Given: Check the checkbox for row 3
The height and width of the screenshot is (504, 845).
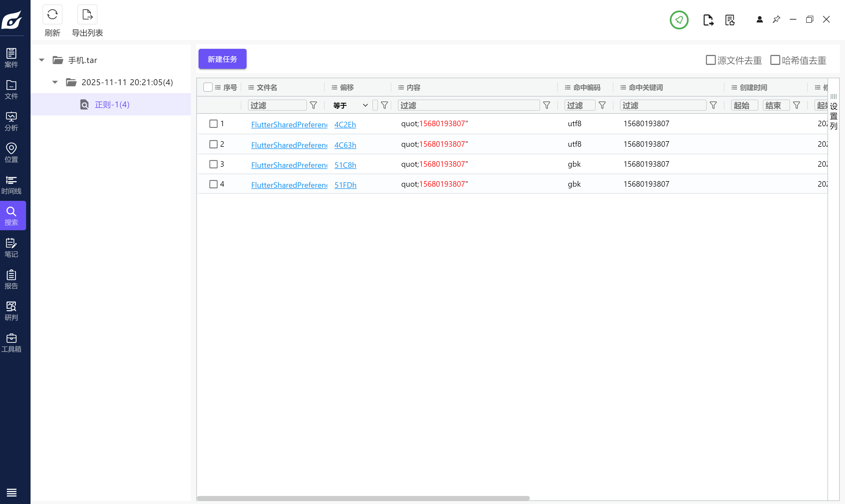Looking at the screenshot, I should pos(213,164).
